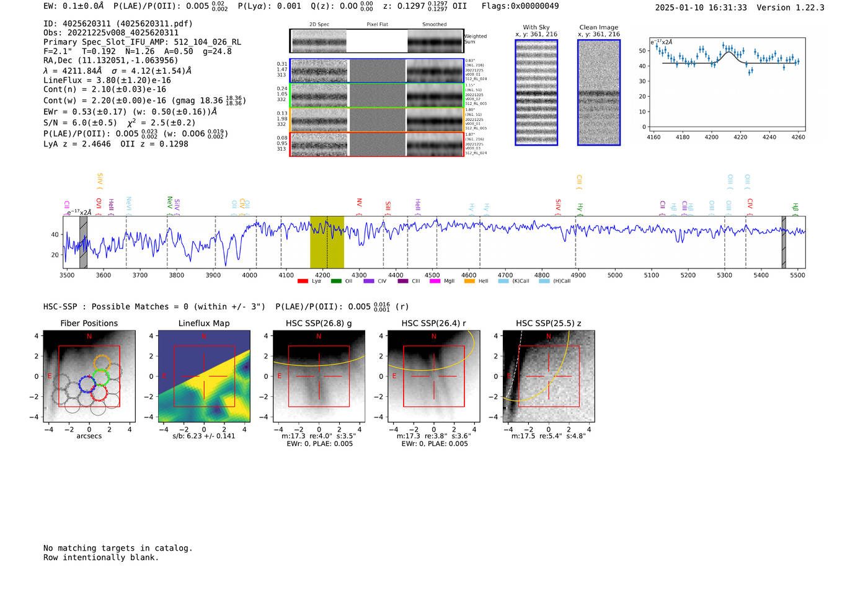Click the orange dashed fiber circle

102,363
